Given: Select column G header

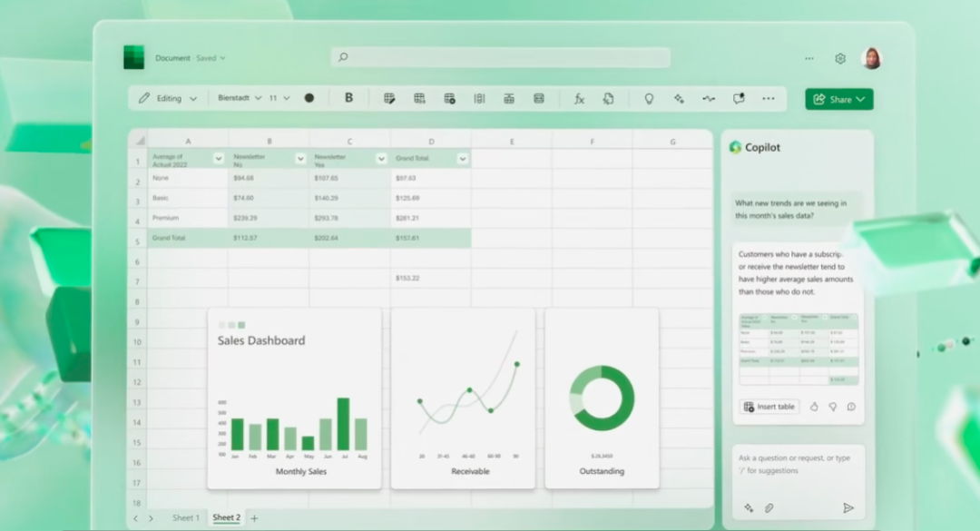Looking at the screenshot, I should tap(672, 142).
